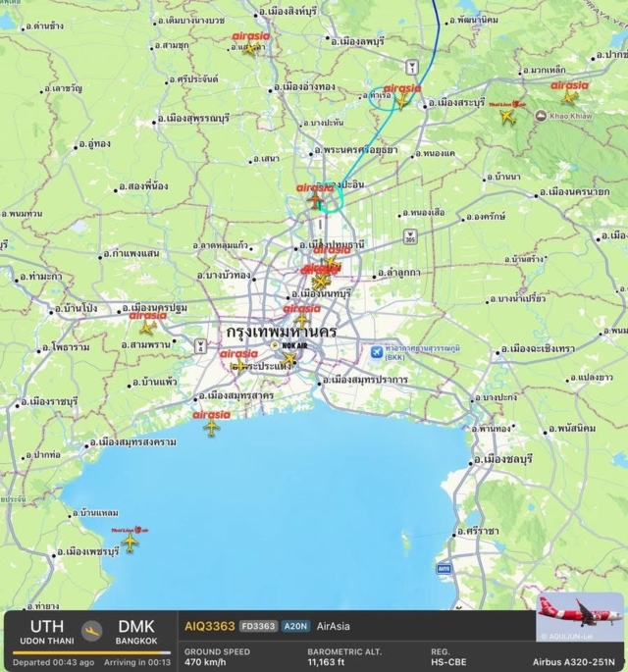Open the DMK Bangkok destination airport
Screen dimensions: 628x672
point(136,631)
